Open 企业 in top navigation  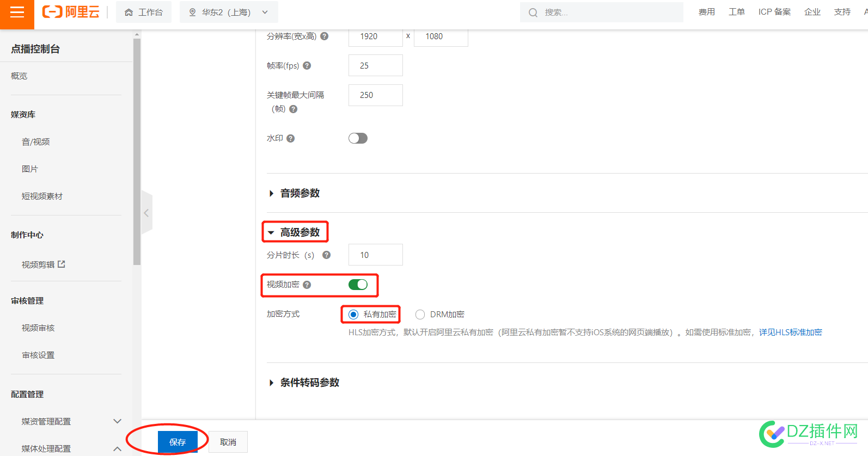(x=812, y=12)
